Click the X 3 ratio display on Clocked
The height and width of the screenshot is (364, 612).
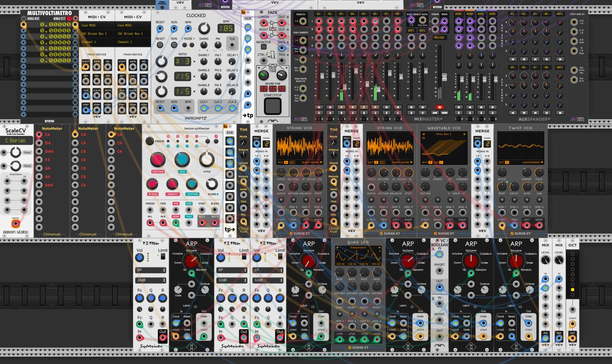tap(183, 62)
